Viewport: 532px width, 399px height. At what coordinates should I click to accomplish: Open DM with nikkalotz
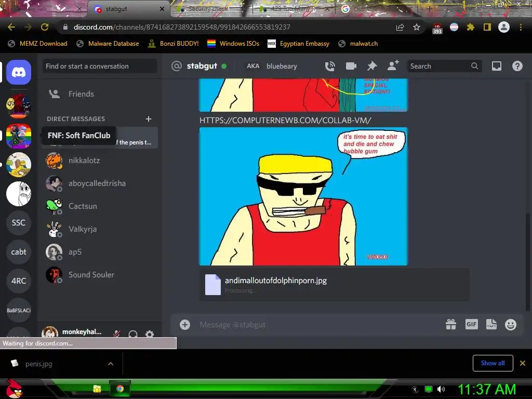point(100,161)
